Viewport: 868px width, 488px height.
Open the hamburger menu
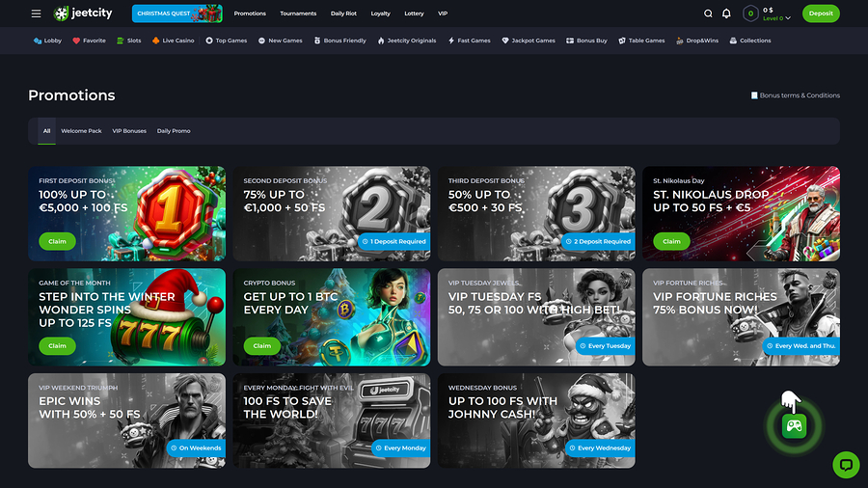click(36, 14)
